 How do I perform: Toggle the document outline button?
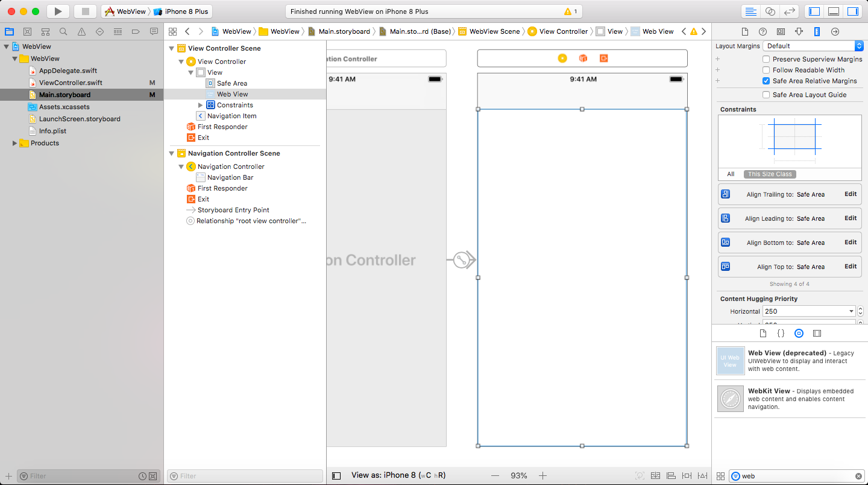tap(336, 475)
